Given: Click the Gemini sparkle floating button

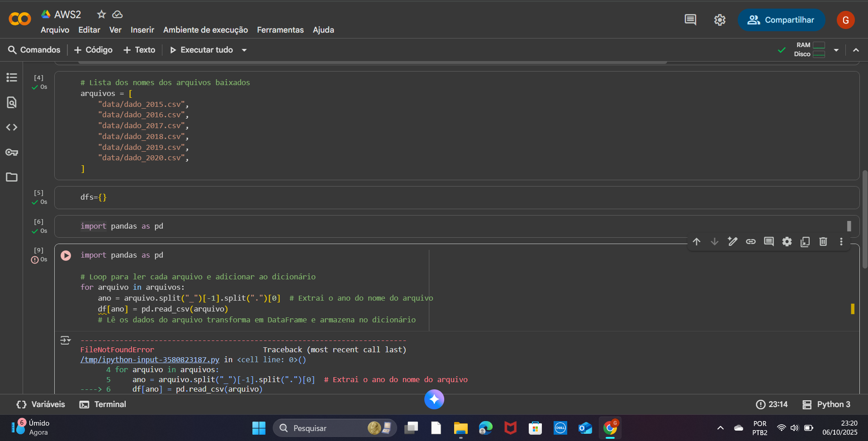Looking at the screenshot, I should point(434,399).
